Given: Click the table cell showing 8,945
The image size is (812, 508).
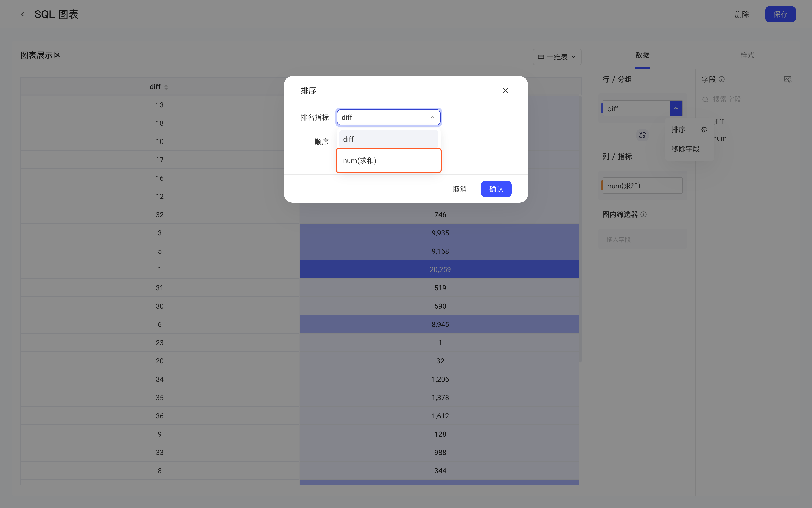Looking at the screenshot, I should [439, 324].
